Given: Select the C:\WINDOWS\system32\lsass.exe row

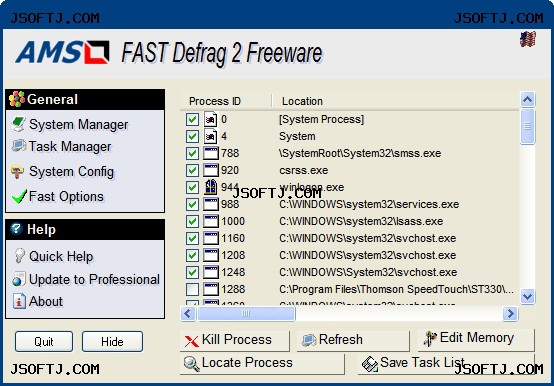Looking at the screenshot, I should point(350,221).
